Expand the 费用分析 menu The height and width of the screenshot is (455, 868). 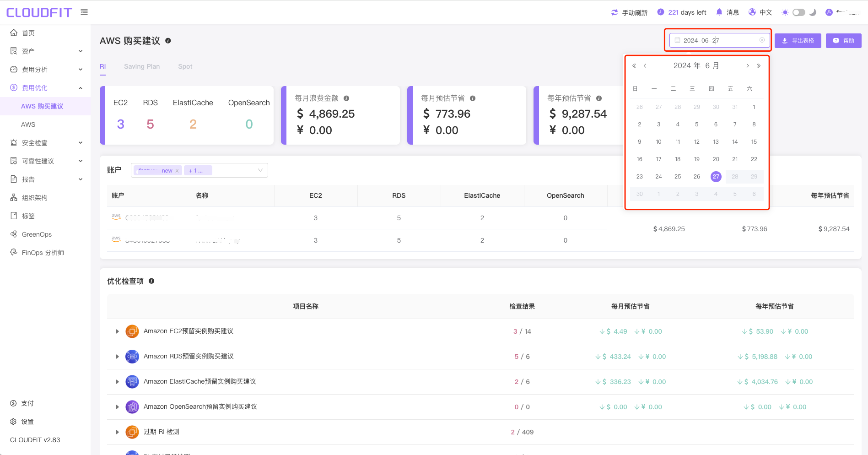[45, 70]
